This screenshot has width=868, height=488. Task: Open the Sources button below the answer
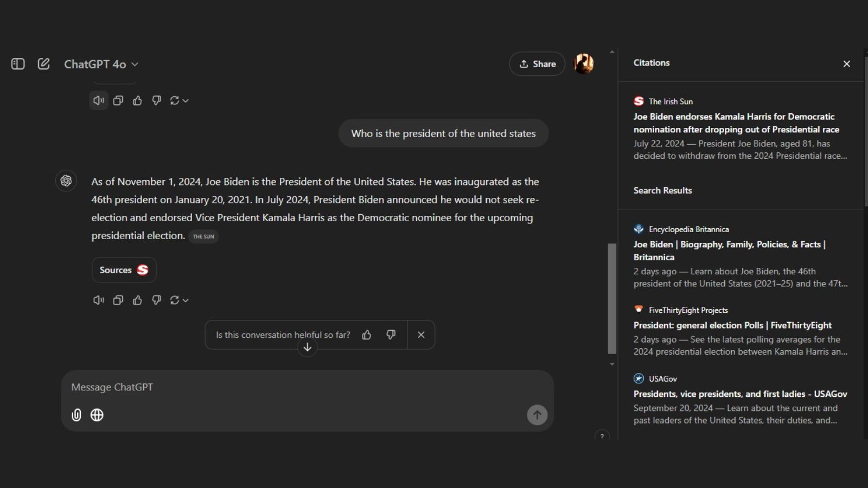(x=124, y=270)
